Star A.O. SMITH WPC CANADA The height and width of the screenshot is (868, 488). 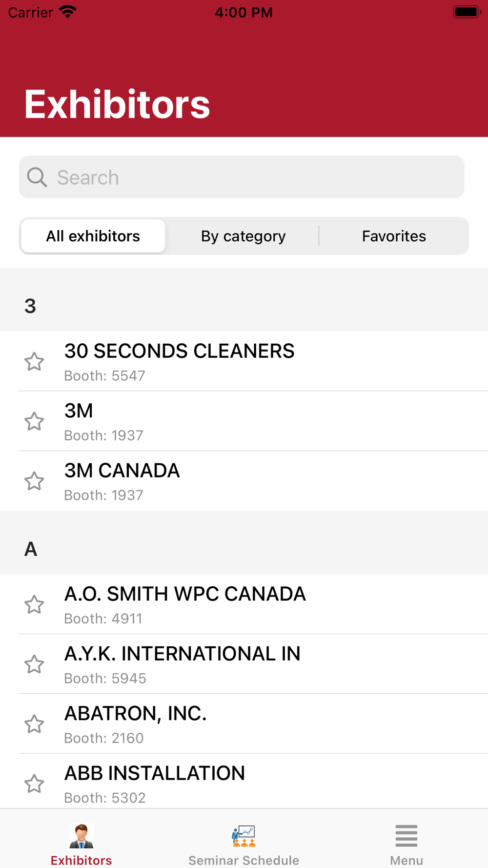[x=34, y=604]
